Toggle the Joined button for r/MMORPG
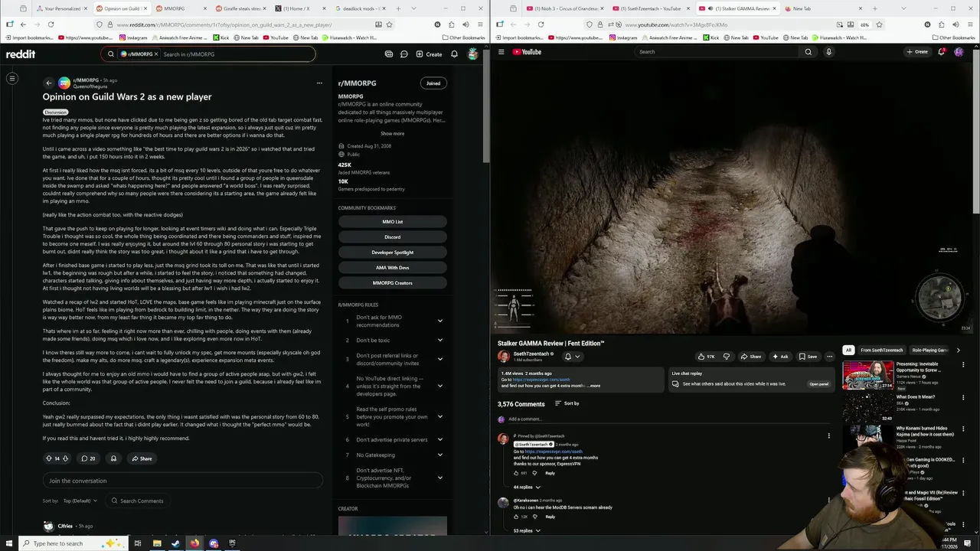 point(433,83)
